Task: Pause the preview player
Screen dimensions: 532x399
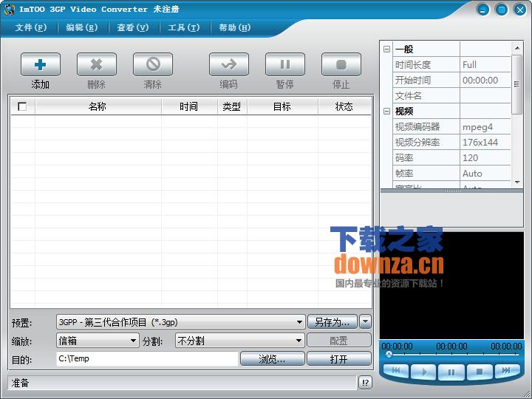Action: [x=451, y=372]
